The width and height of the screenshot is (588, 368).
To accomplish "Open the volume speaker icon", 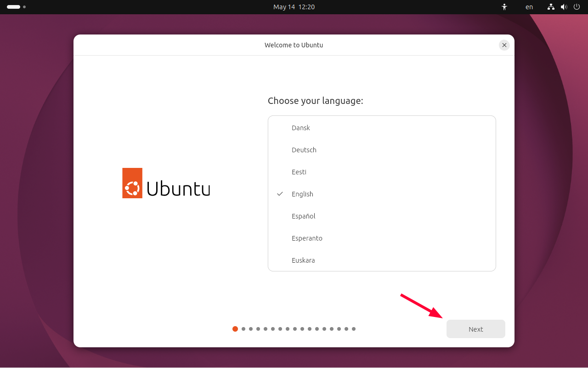I will 564,7.
